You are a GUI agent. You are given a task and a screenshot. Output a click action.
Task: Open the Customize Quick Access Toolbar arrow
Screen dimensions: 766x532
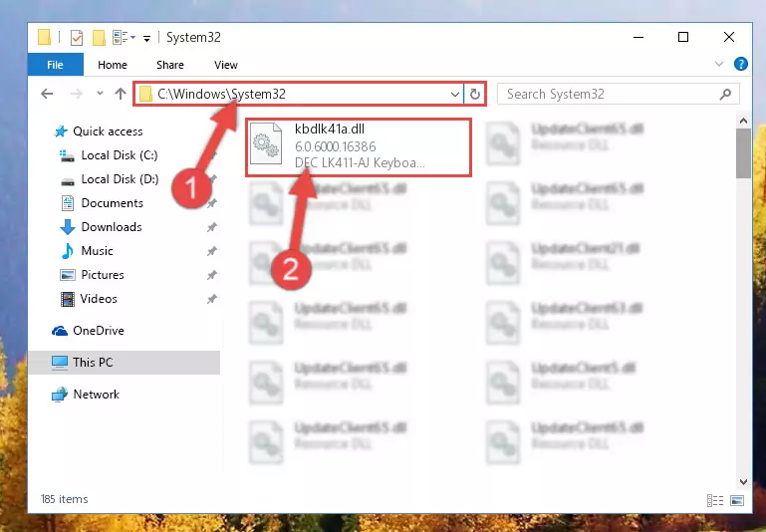point(146,39)
